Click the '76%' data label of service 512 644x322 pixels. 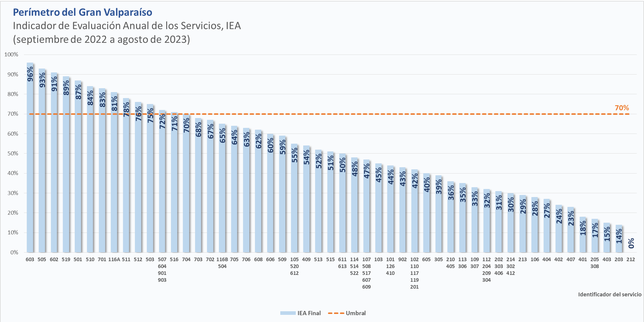coord(138,114)
